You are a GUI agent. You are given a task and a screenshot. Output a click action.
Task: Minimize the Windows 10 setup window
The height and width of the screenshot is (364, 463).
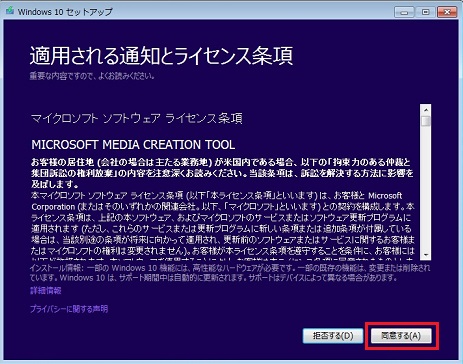pyautogui.click(x=404, y=12)
